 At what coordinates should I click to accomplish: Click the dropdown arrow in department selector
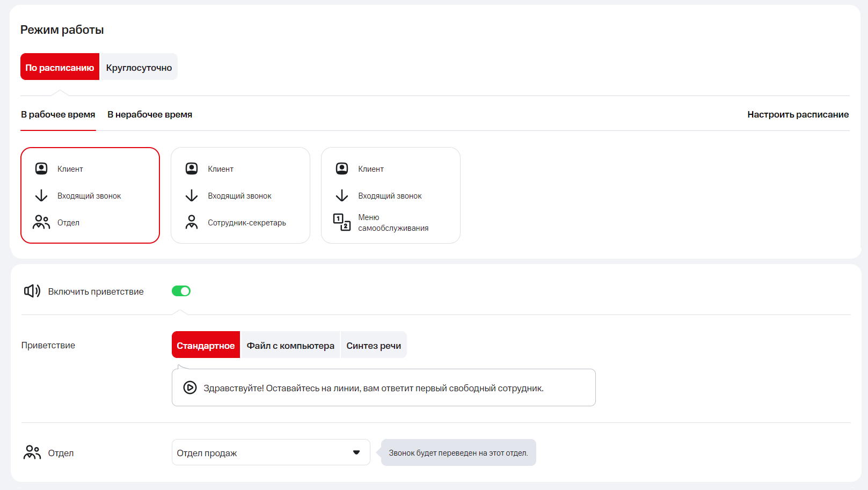(356, 452)
